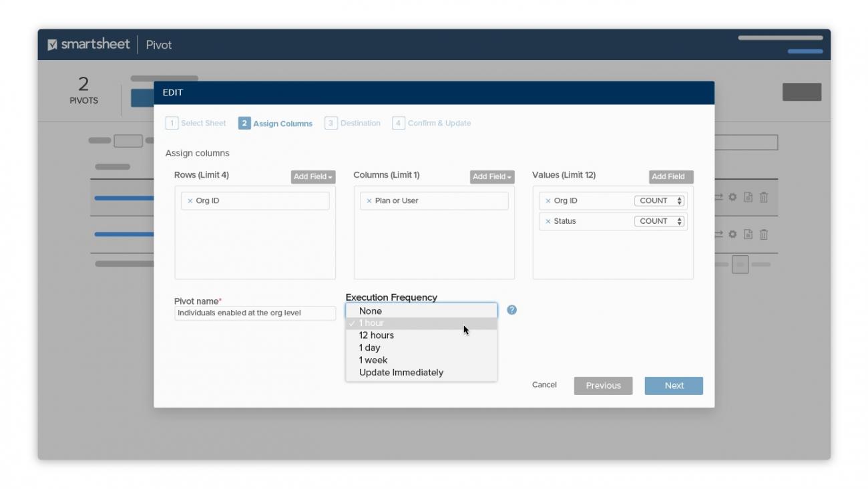This screenshot has width=868, height=489.
Task: Click the Next button
Action: click(673, 385)
